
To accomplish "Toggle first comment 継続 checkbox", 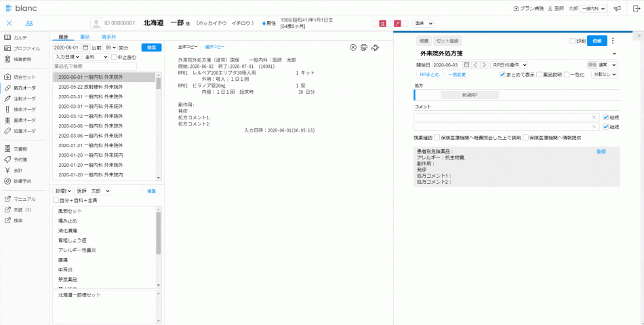I will (606, 117).
